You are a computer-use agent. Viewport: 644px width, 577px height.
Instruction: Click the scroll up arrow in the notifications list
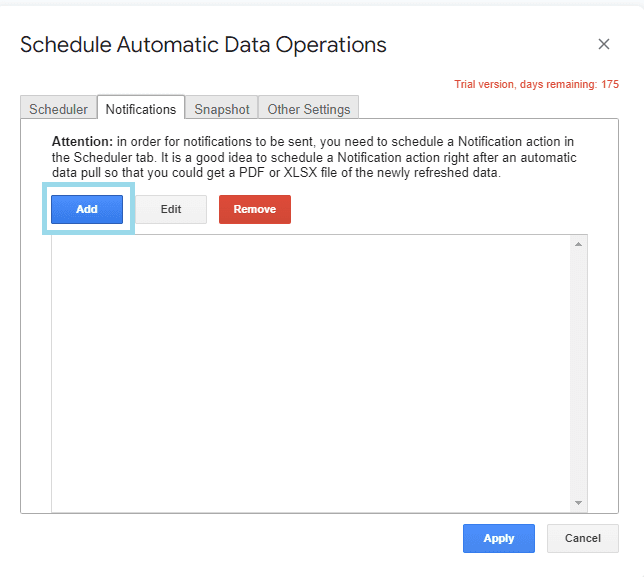tap(578, 244)
